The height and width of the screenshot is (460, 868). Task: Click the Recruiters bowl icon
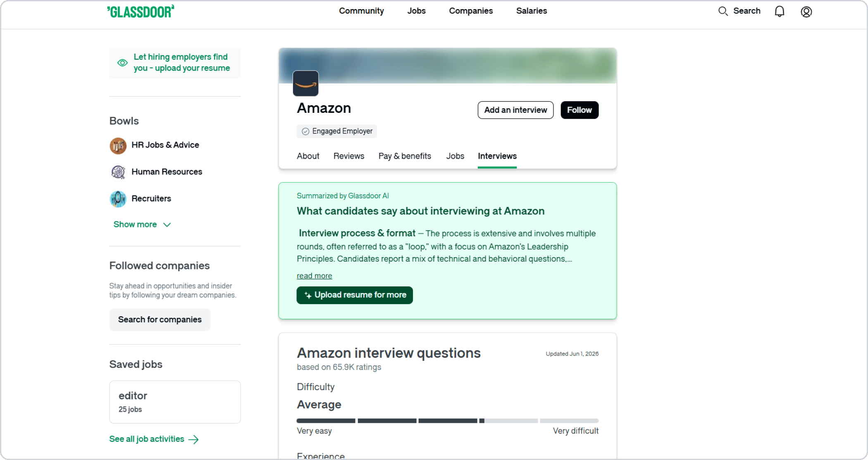pos(118,199)
